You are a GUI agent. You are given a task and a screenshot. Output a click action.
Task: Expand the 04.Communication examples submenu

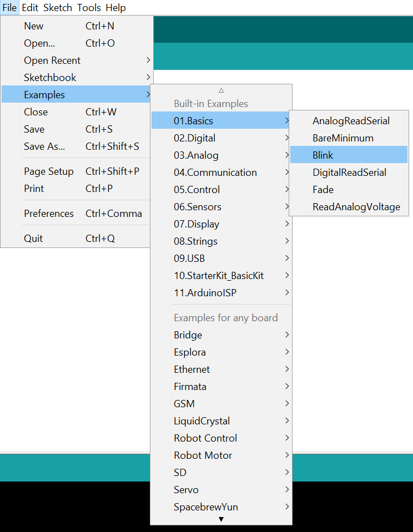point(221,173)
